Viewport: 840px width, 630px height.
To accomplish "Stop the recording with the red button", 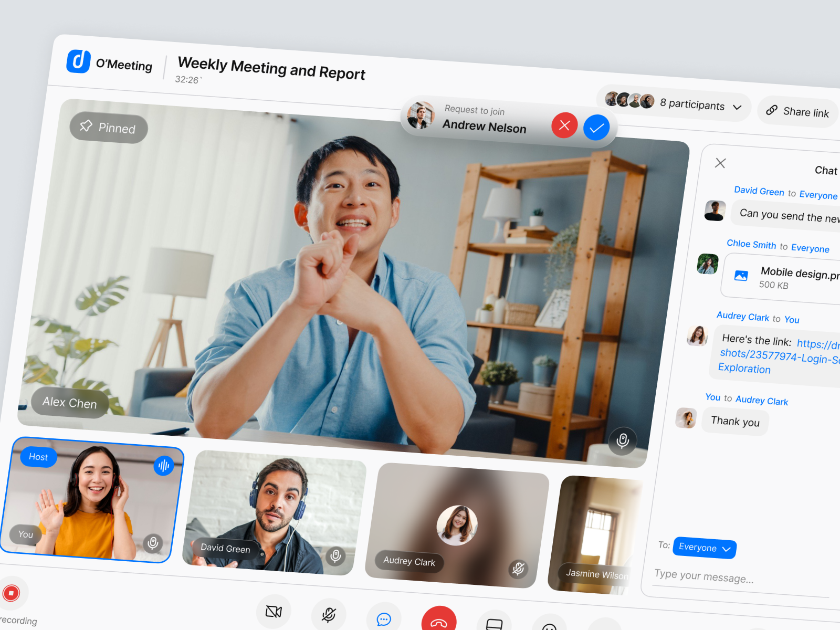I will point(11,593).
